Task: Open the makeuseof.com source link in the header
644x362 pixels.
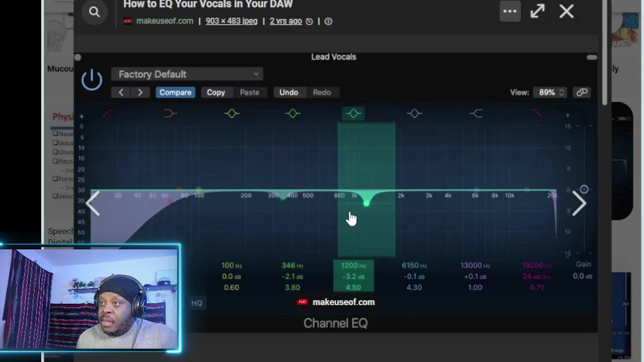Action: (x=165, y=21)
